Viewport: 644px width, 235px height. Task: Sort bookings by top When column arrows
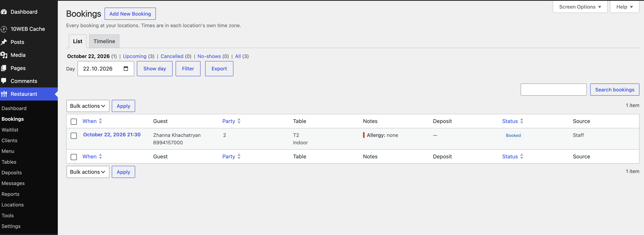tap(100, 121)
